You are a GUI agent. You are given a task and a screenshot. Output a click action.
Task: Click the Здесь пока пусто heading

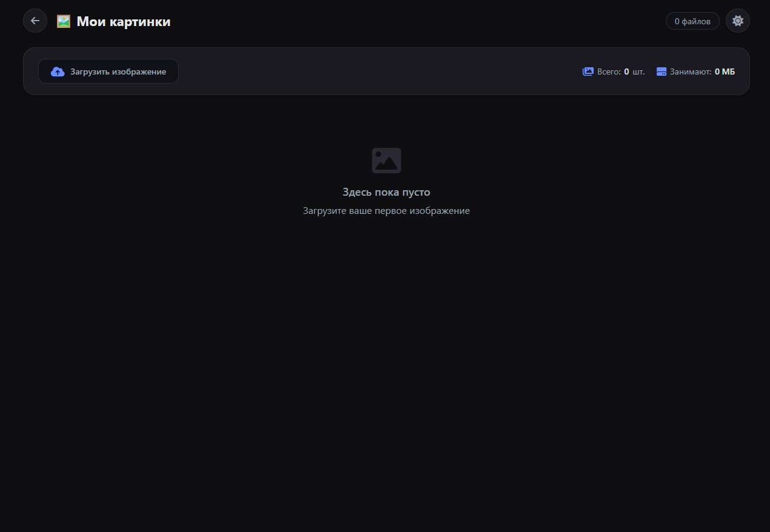coord(387,192)
